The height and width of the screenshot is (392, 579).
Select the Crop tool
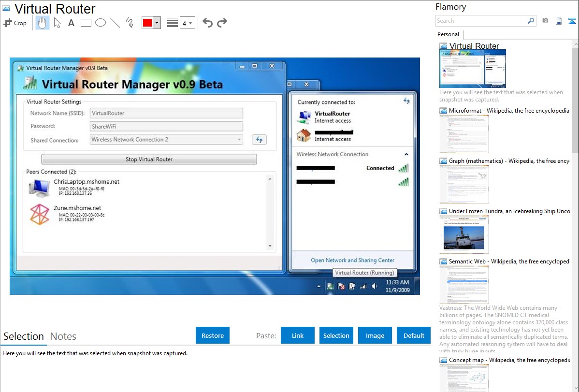pos(15,23)
